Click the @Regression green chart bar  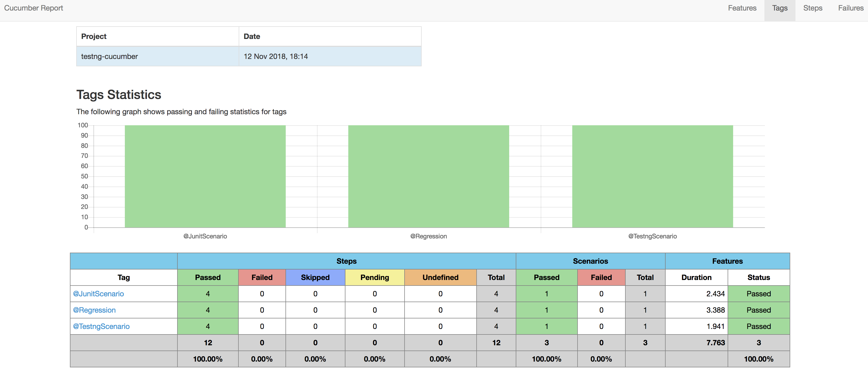tap(428, 176)
